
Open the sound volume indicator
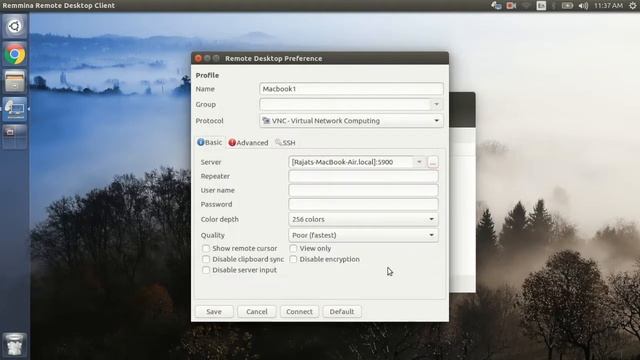(583, 5)
